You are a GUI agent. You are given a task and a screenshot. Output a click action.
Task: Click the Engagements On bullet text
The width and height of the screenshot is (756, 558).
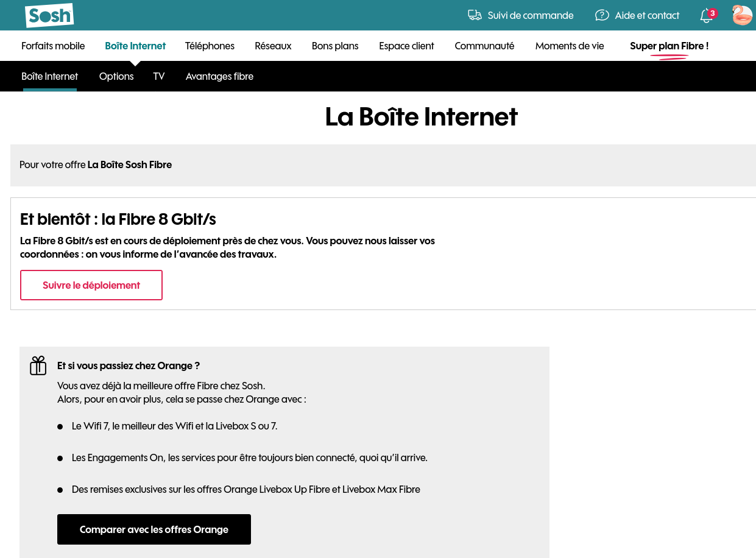click(250, 457)
